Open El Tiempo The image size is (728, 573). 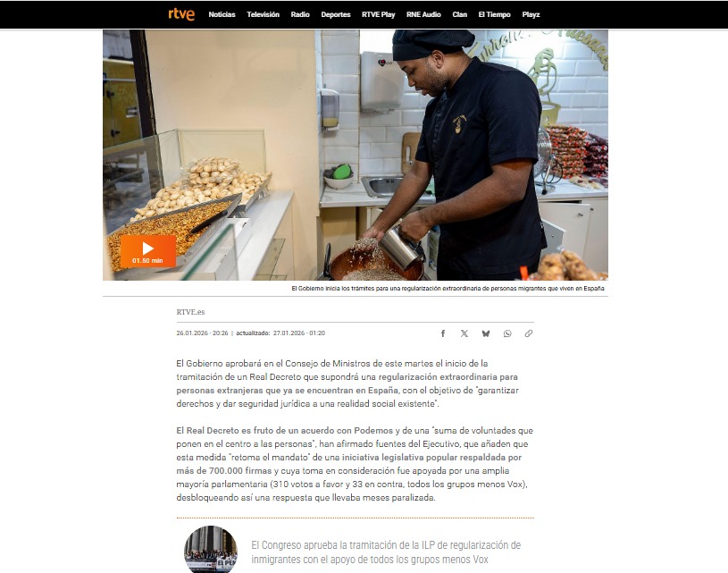[x=495, y=14]
